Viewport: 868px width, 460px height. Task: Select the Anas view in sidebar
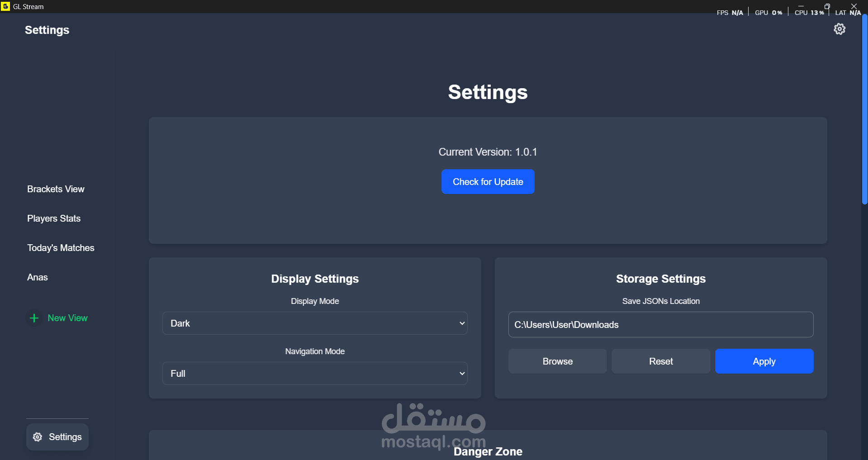coord(38,277)
